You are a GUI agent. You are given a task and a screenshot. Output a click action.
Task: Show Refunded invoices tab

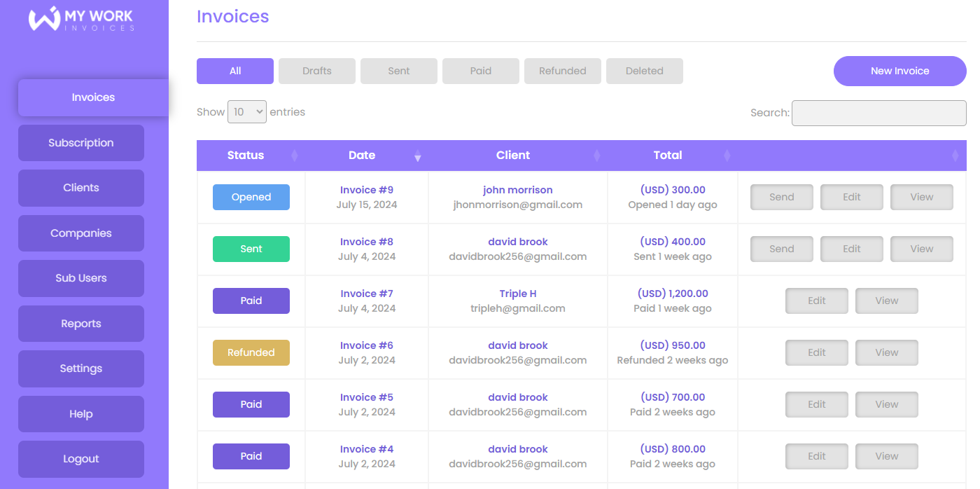coord(563,71)
